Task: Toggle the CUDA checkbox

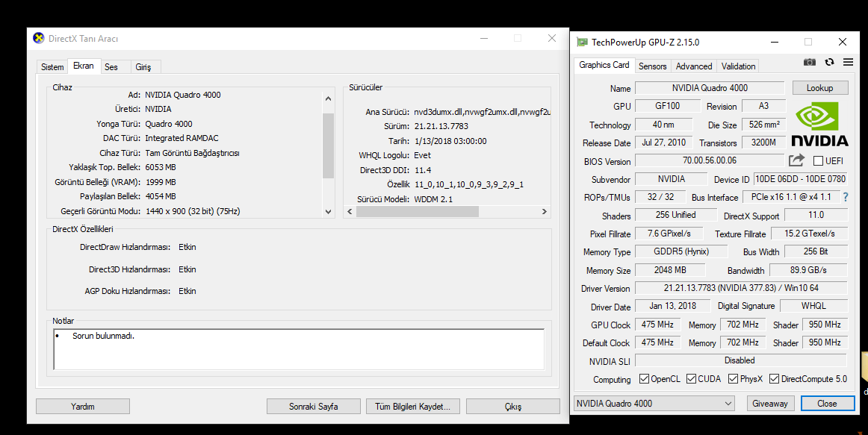Action: [x=691, y=378]
